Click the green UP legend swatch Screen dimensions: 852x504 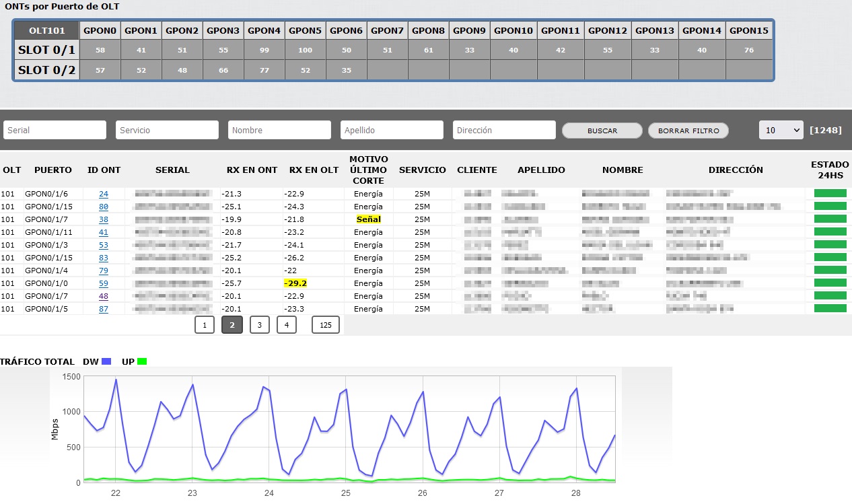142,361
